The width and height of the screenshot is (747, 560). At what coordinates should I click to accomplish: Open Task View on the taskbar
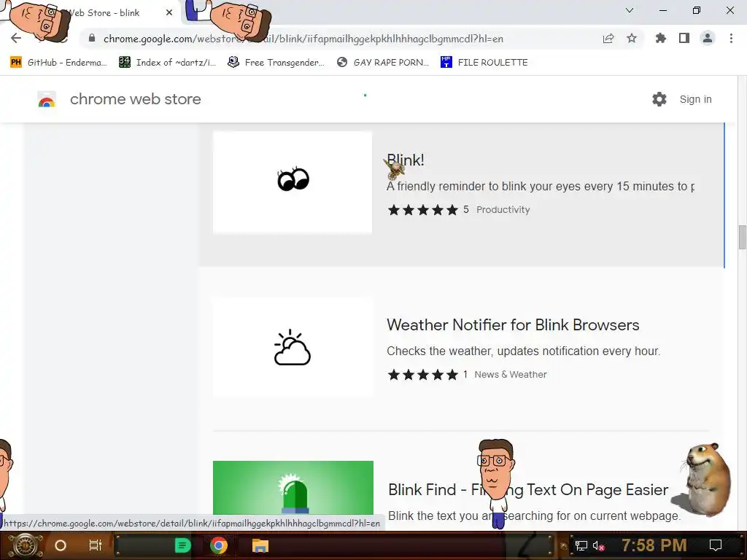coord(96,545)
